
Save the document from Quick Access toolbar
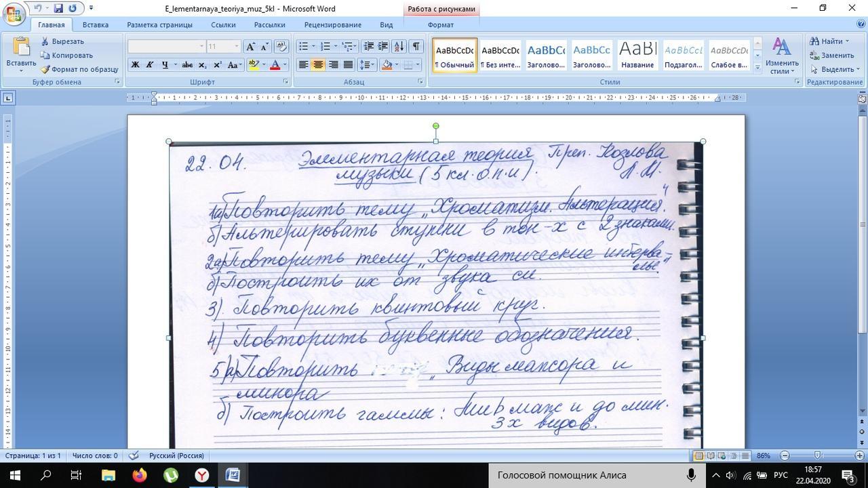click(58, 8)
